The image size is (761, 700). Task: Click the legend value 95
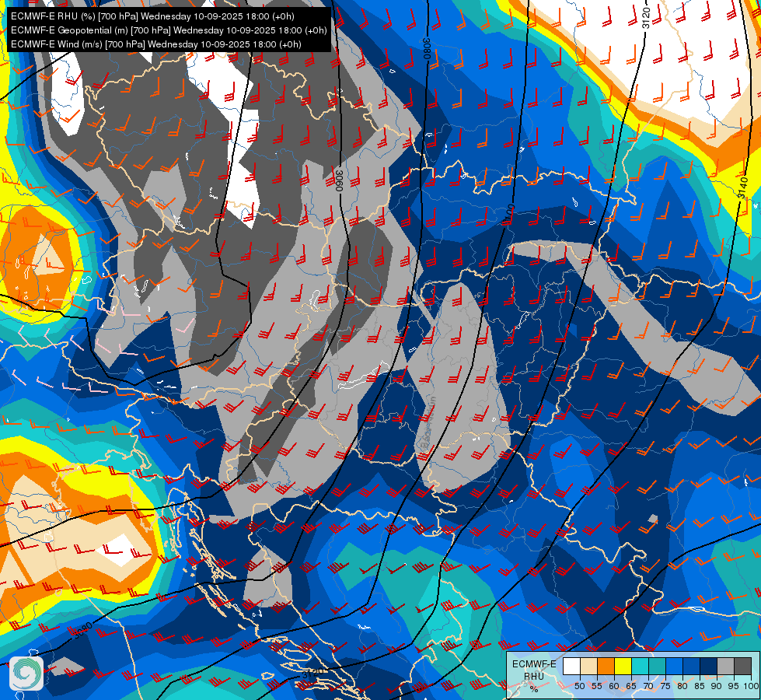pyautogui.click(x=733, y=686)
